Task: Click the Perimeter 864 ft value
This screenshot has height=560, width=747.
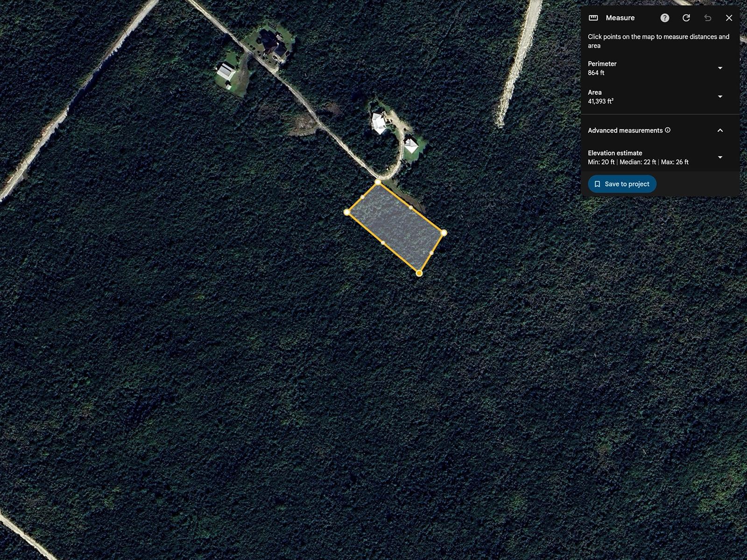Action: (596, 73)
